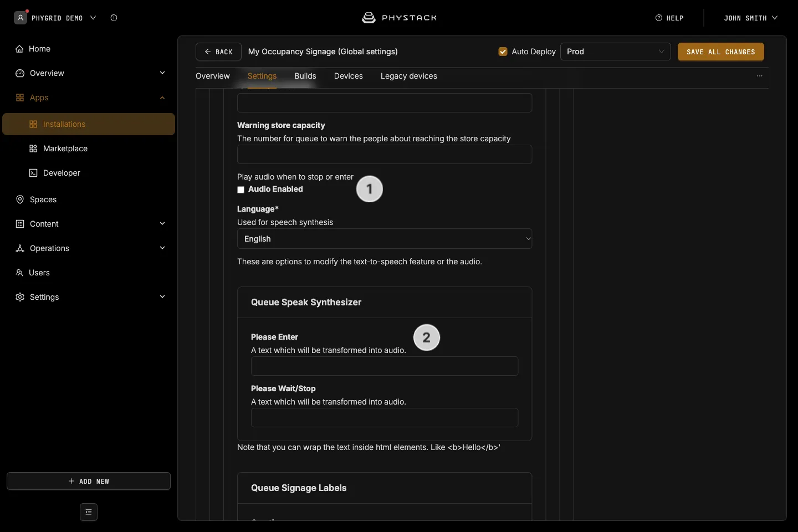This screenshot has width=798, height=532.
Task: Click the Phygrid Demo tenant avatar icon
Action: [21, 18]
